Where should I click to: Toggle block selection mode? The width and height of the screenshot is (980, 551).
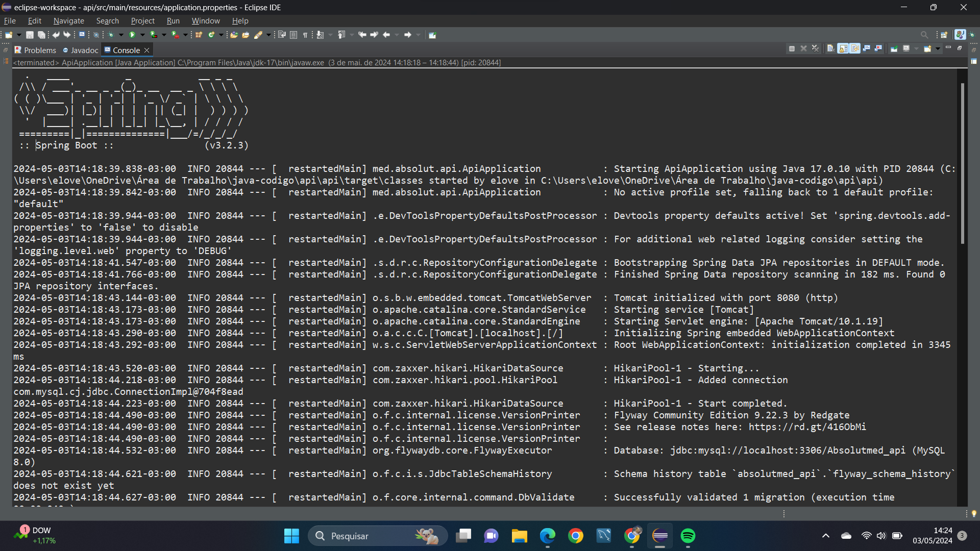click(x=293, y=35)
